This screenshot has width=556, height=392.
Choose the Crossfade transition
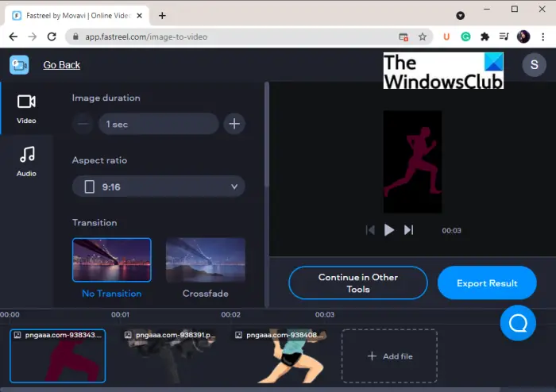click(206, 260)
